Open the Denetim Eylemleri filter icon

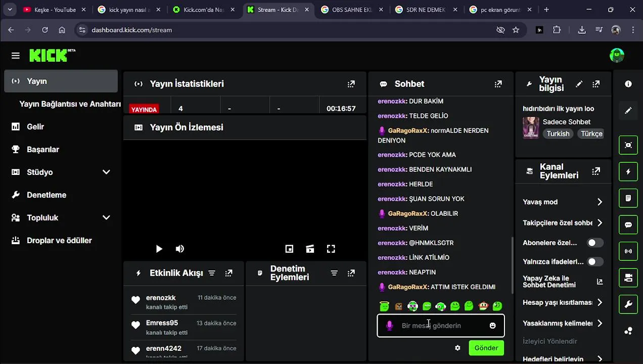[x=334, y=273]
